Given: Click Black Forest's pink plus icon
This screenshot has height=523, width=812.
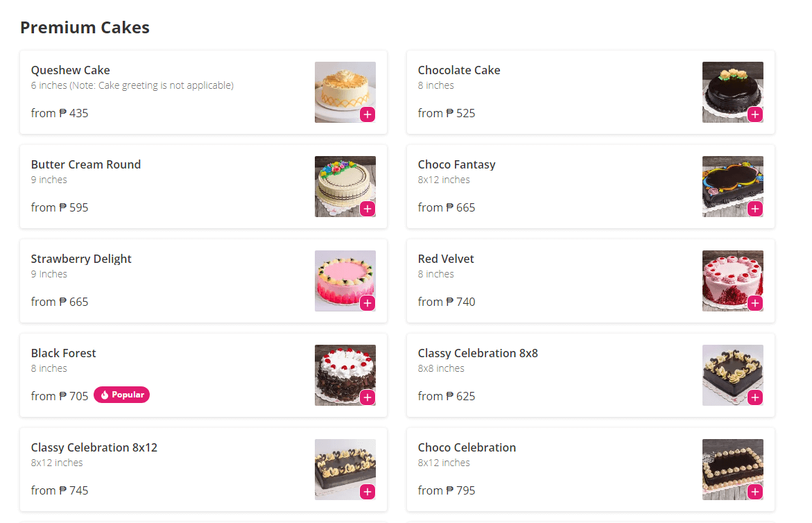Looking at the screenshot, I should coord(368,397).
